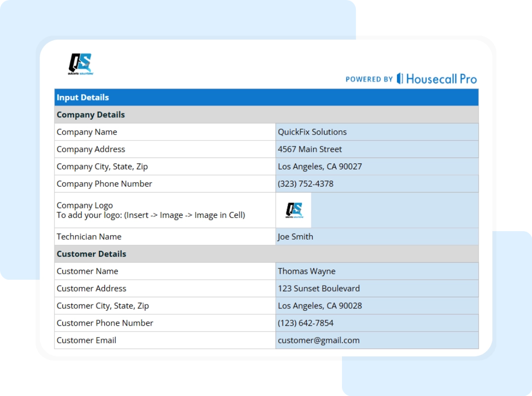This screenshot has height=396, width=532.
Task: Click the customer@gmail.com email address
Action: coord(318,340)
